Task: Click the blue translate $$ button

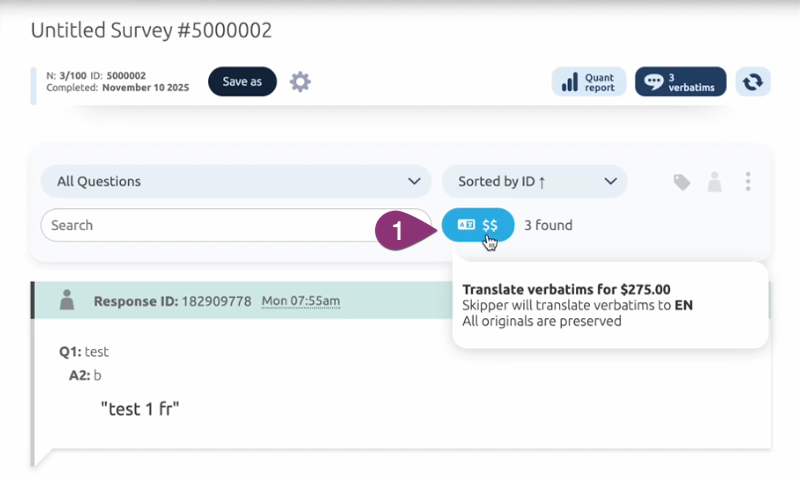Action: [x=478, y=225]
